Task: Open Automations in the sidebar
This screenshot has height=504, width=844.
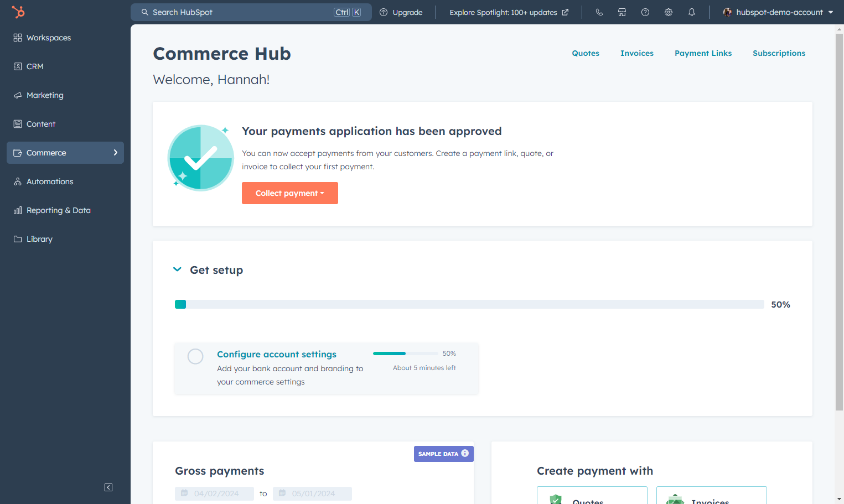Action: click(x=65, y=181)
